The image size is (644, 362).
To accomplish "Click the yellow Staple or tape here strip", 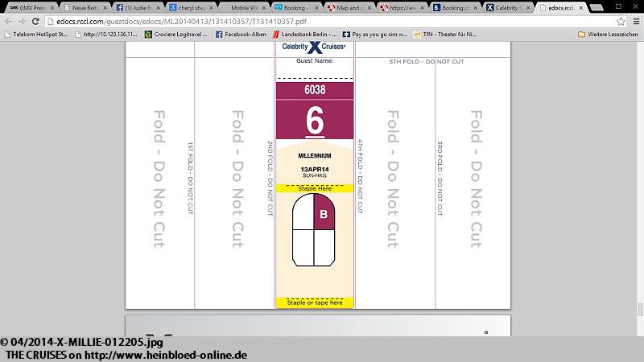I will [x=315, y=302].
